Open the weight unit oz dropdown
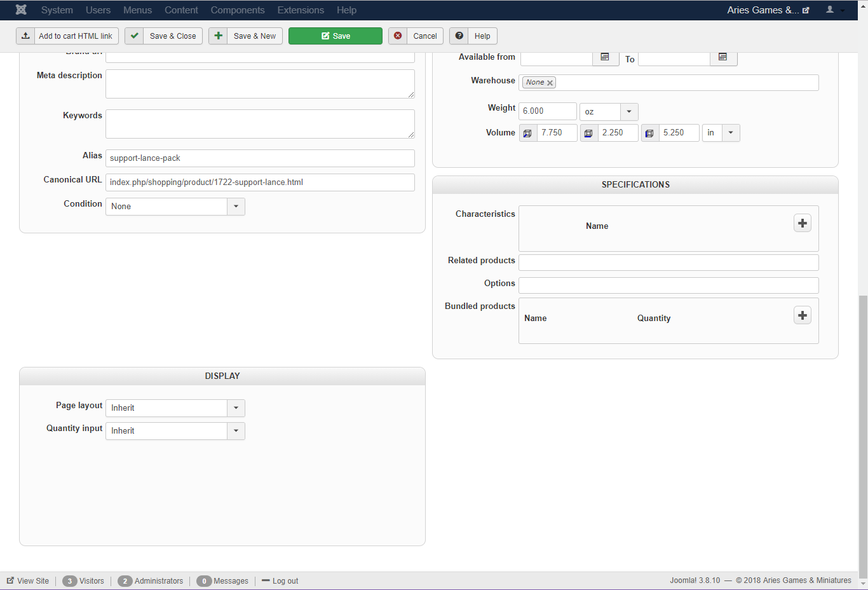The image size is (868, 590). pos(629,112)
